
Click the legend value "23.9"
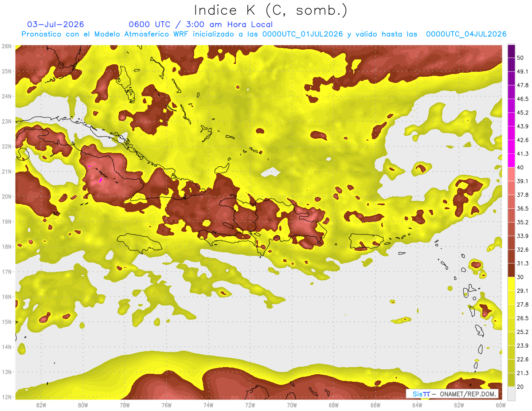[x=523, y=346]
